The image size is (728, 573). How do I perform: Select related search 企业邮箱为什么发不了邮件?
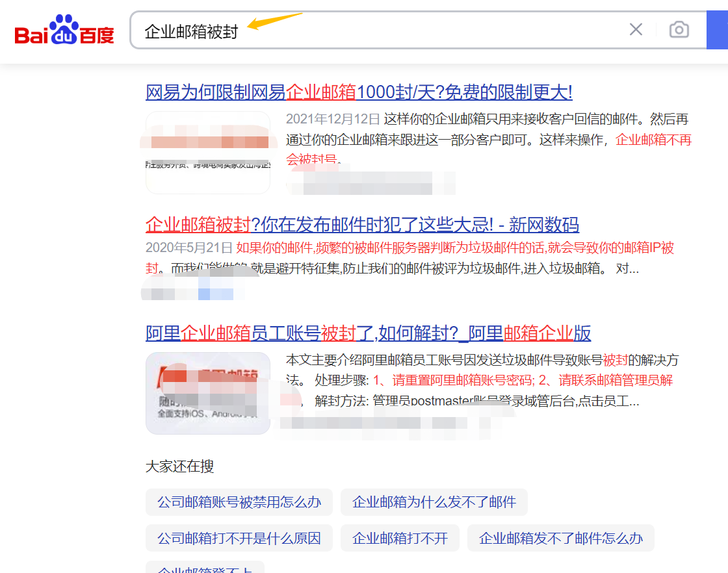434,502
